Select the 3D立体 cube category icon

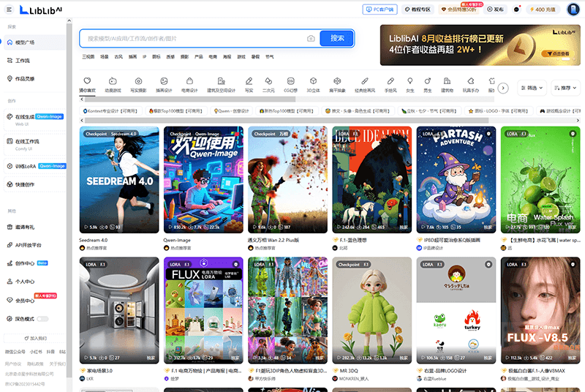tap(313, 81)
